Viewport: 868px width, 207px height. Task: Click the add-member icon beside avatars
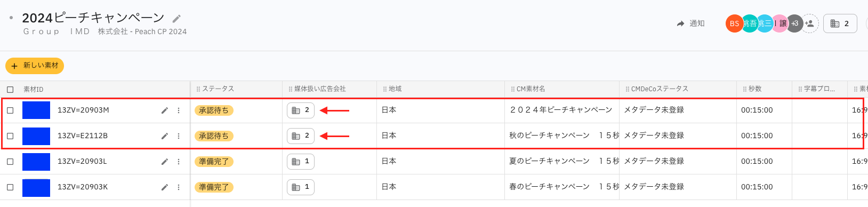pyautogui.click(x=809, y=23)
